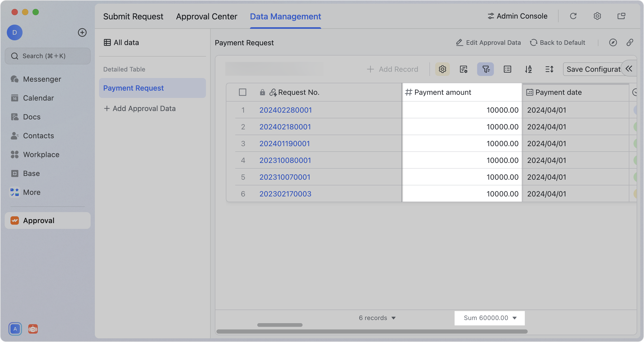Viewport: 644px width, 342px height.
Task: Switch to Approval Center tab
Action: tap(206, 16)
